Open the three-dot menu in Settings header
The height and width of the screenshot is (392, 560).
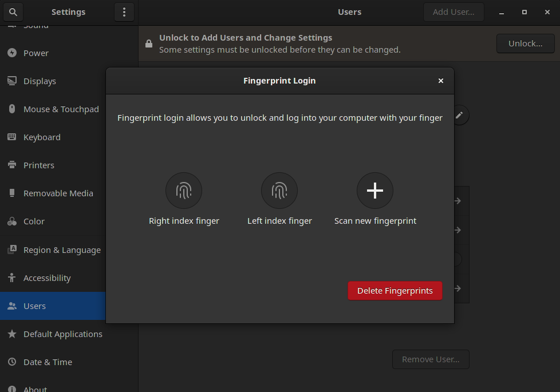click(124, 11)
